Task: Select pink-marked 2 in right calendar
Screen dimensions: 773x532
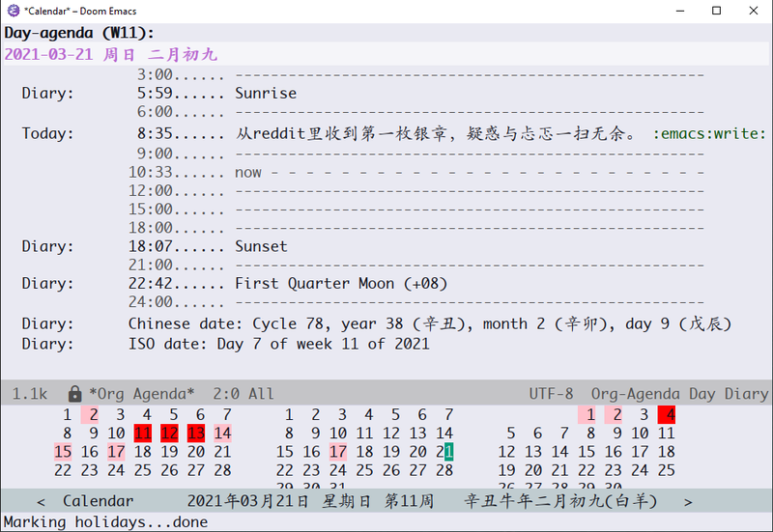Action: pos(613,415)
